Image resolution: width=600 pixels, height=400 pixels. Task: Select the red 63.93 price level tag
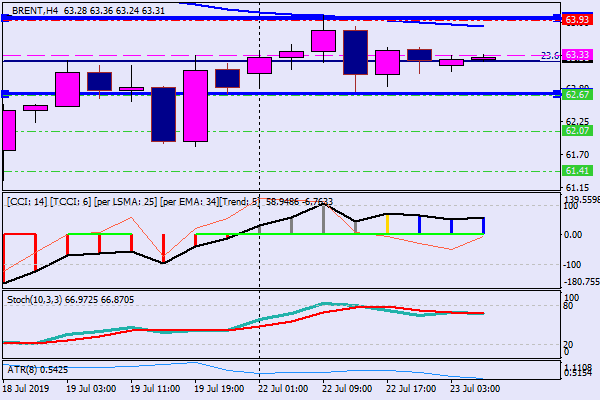click(x=576, y=19)
